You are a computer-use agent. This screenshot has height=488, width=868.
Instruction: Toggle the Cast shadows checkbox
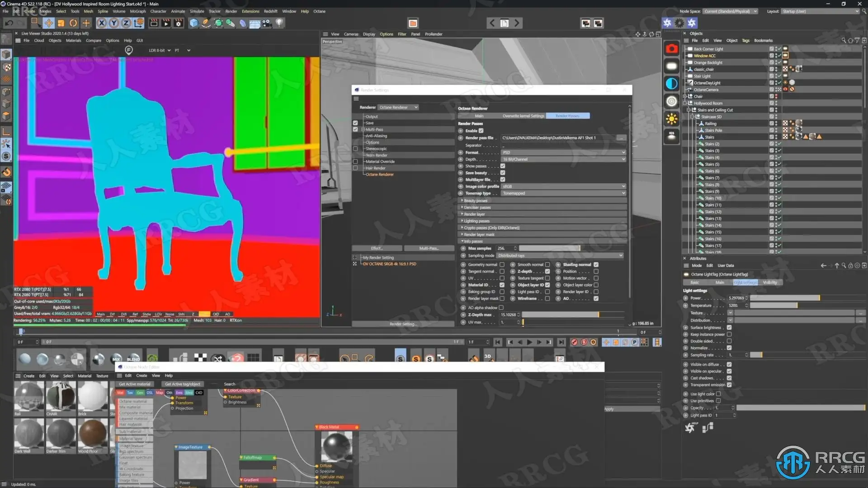pyautogui.click(x=729, y=378)
